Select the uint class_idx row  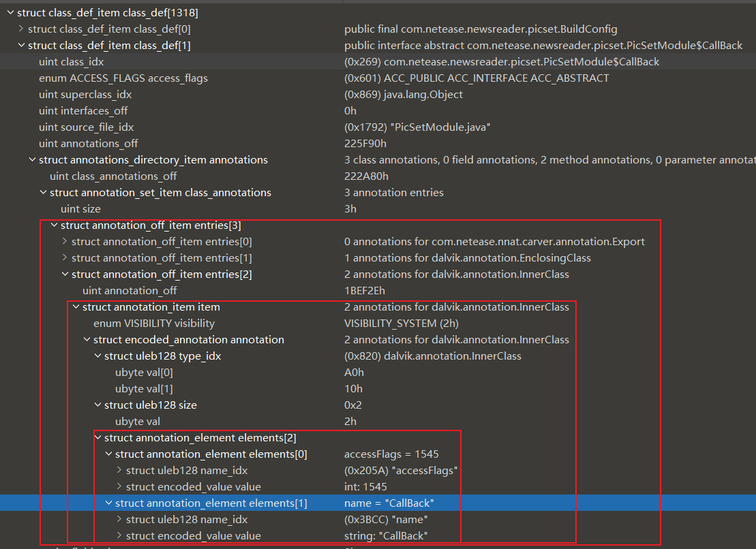(71, 62)
